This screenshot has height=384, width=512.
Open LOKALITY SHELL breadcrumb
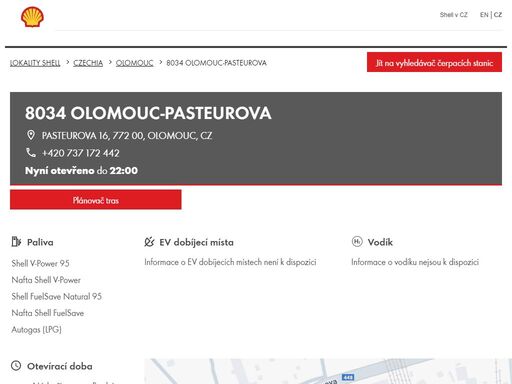35,63
